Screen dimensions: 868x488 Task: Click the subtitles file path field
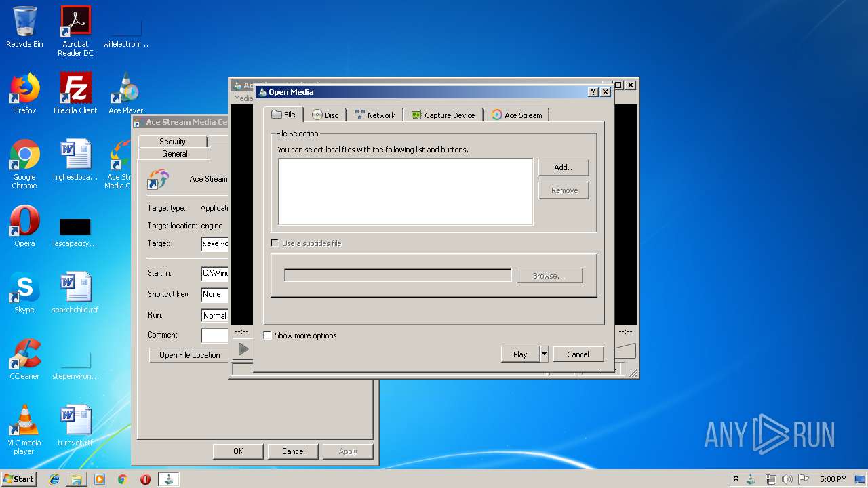(398, 275)
